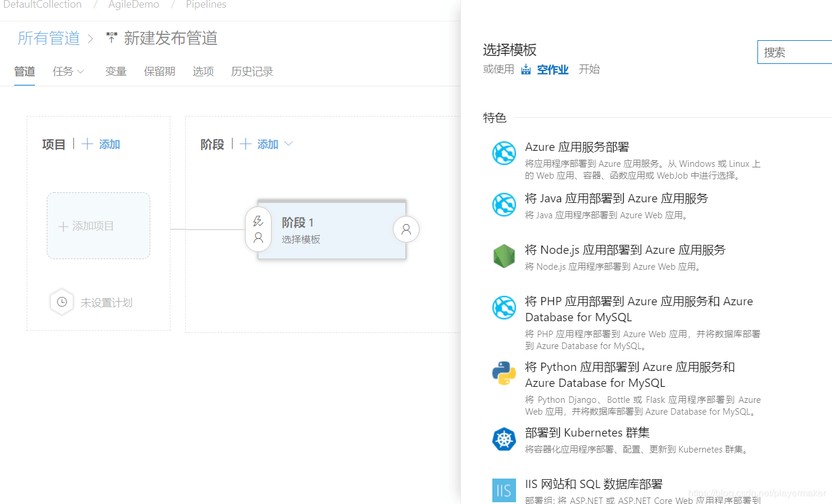Click AgileDemo in the breadcrumb
This screenshot has height=504, width=832.
(x=134, y=5)
